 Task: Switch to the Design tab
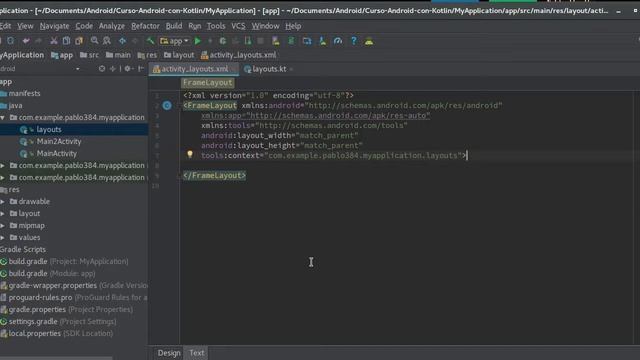169,353
